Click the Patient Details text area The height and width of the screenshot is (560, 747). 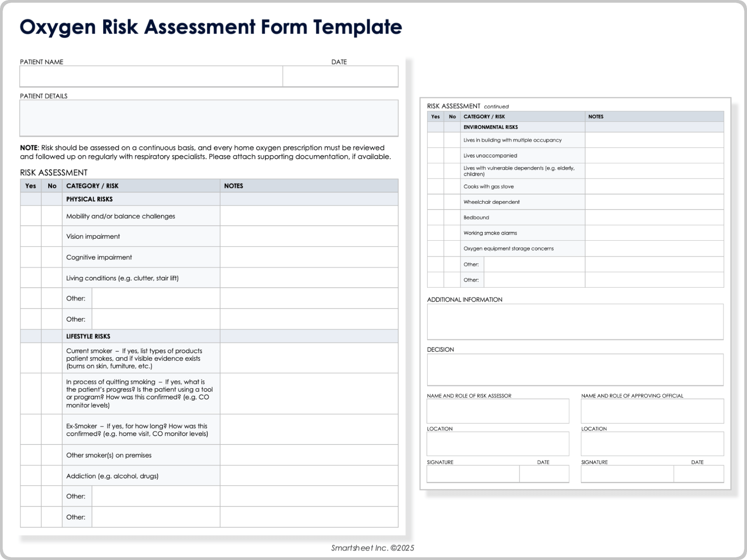(209, 118)
